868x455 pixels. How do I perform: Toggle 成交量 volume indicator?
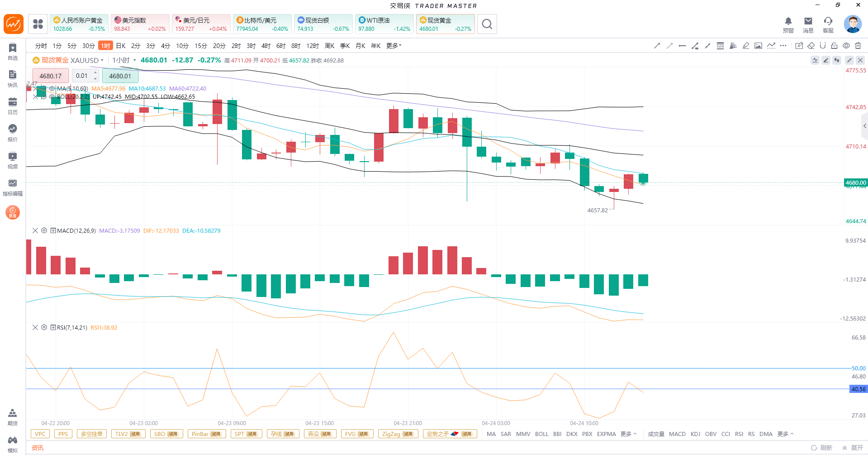tap(656, 434)
